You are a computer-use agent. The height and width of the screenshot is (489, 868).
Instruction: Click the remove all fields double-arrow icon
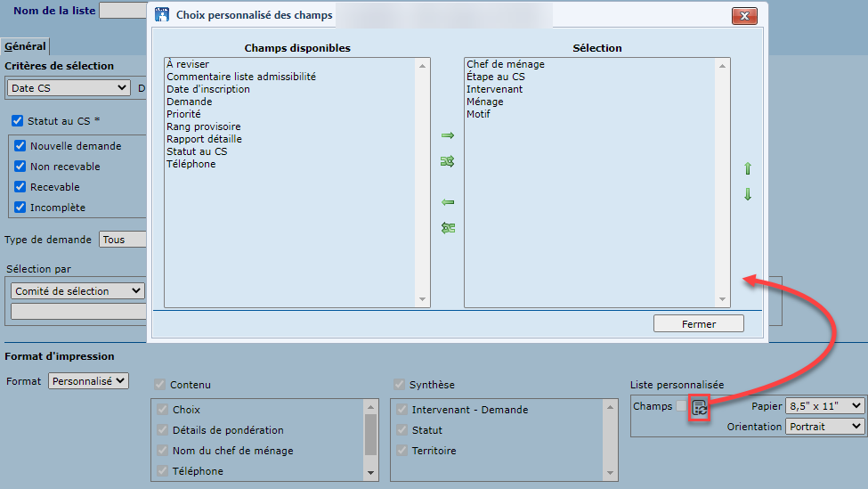448,228
